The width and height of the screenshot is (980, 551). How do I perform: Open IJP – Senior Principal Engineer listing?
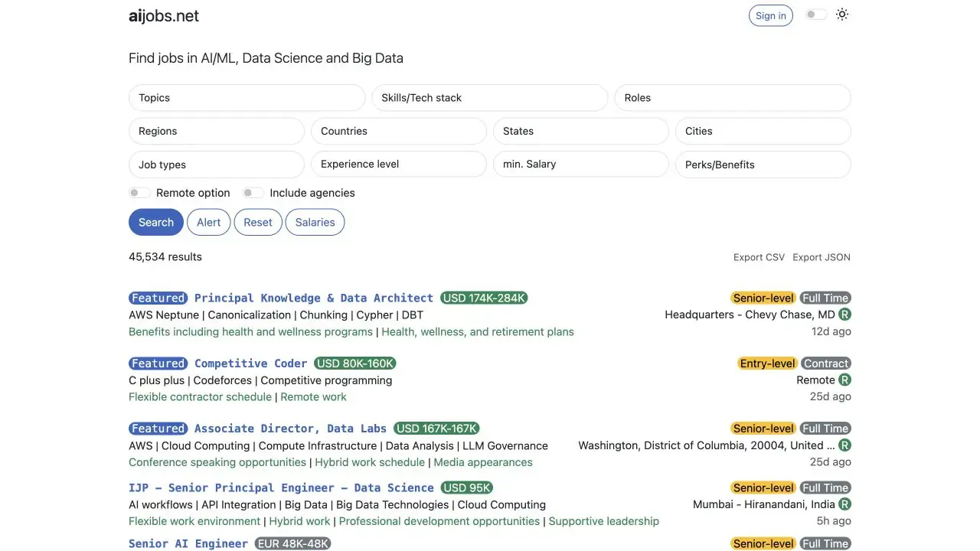pos(281,487)
